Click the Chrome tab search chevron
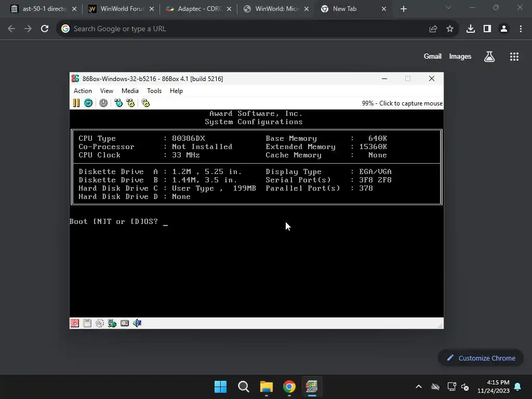Image resolution: width=532 pixels, height=399 pixels. [x=448, y=7]
